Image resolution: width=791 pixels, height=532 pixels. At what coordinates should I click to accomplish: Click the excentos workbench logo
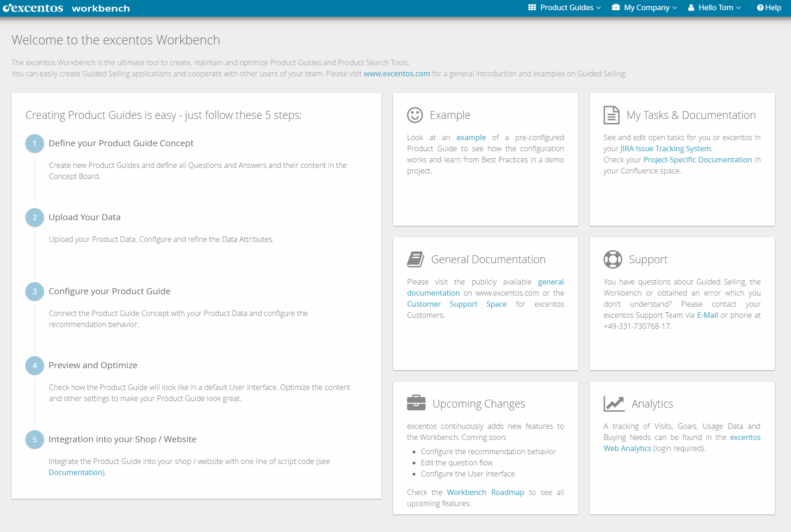pyautogui.click(x=66, y=8)
